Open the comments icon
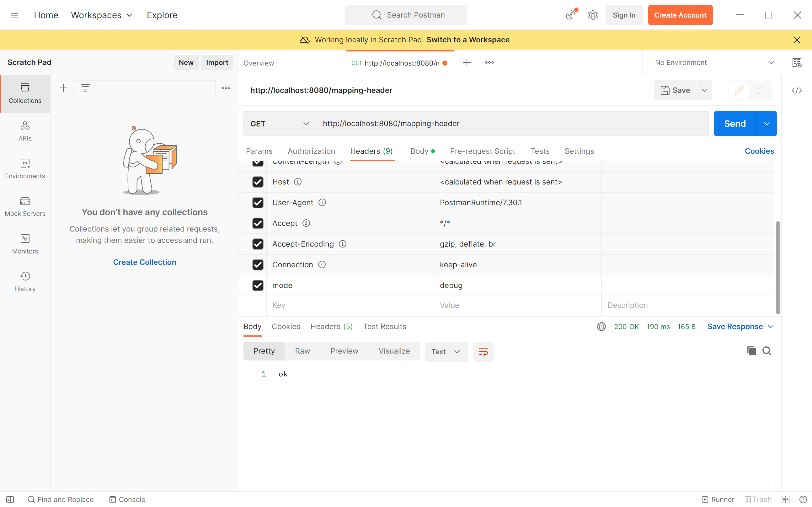 coord(760,90)
